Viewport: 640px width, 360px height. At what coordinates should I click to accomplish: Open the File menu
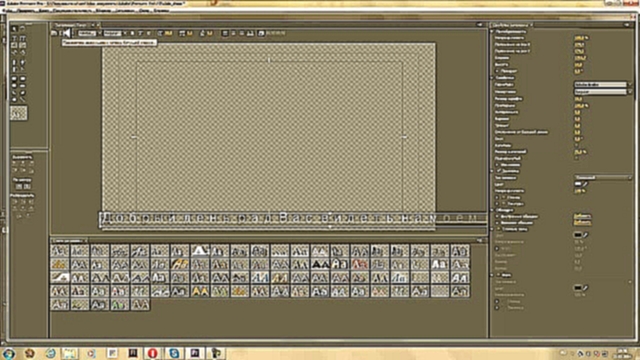tap(7, 10)
